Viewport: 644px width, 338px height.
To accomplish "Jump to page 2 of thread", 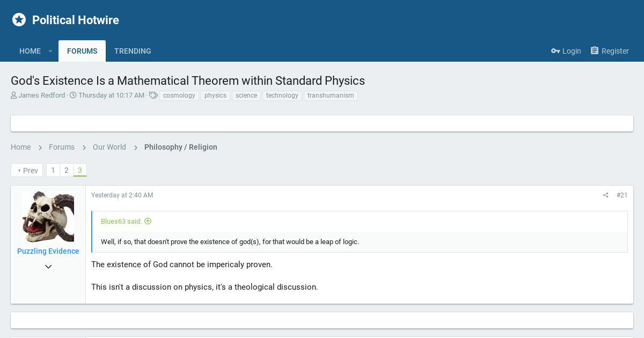I will pyautogui.click(x=67, y=170).
